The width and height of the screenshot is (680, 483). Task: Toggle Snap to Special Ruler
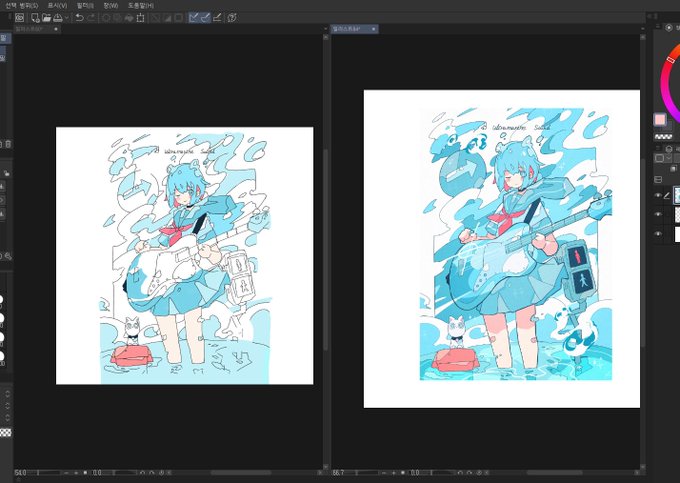pyautogui.click(x=206, y=18)
